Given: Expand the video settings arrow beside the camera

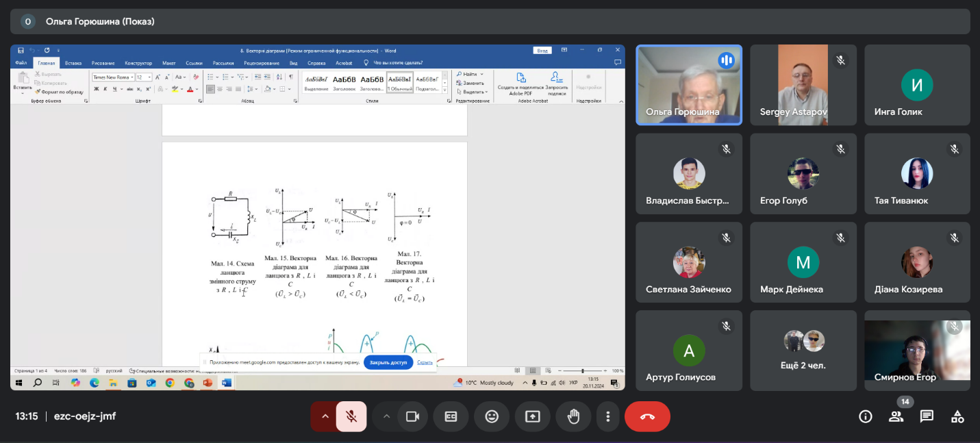Looking at the screenshot, I should coord(386,416).
